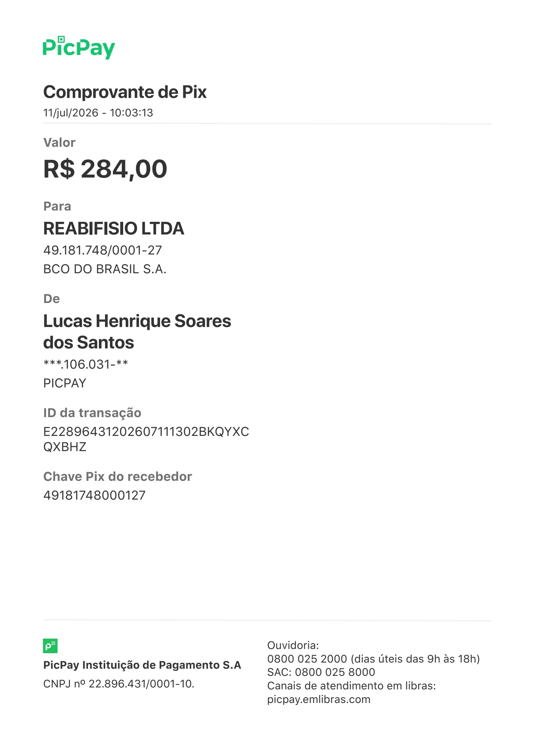Select the Comprovante de Pix title

coord(125,92)
